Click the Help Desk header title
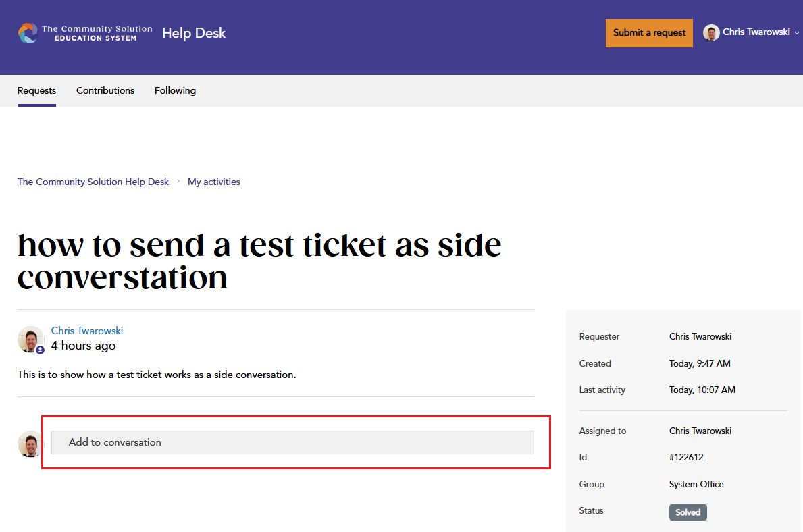Viewport: 803px width, 532px height. (x=194, y=33)
